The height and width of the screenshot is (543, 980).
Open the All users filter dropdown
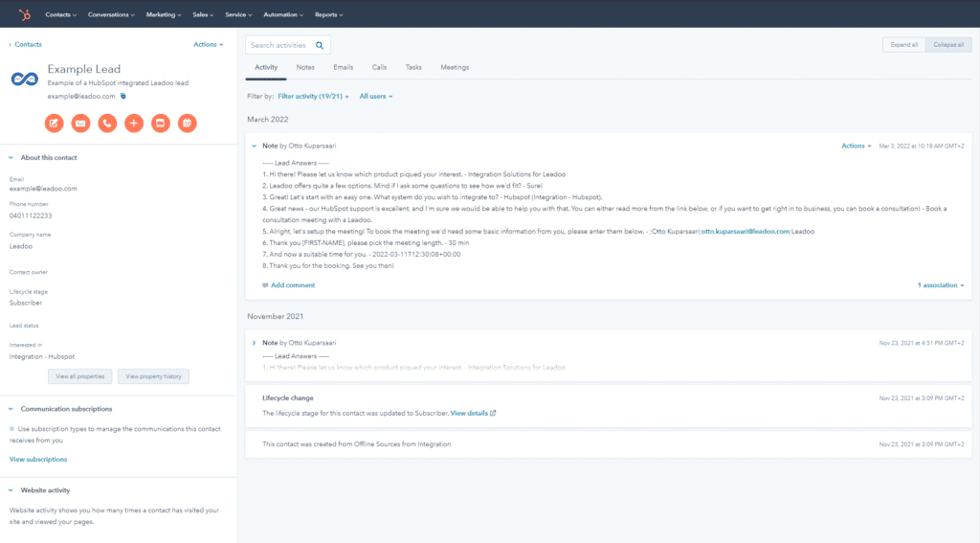375,97
